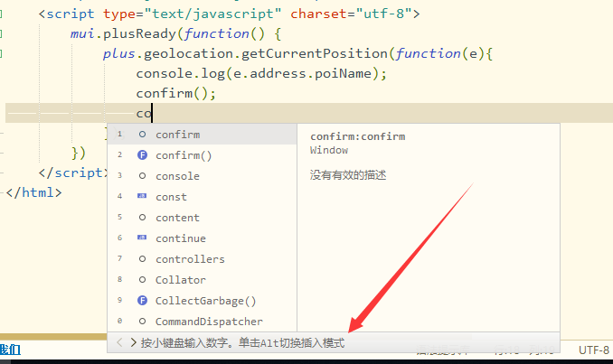The width and height of the screenshot is (613, 364).
Task: Click the hint text about Alt insert mode
Action: click(243, 343)
